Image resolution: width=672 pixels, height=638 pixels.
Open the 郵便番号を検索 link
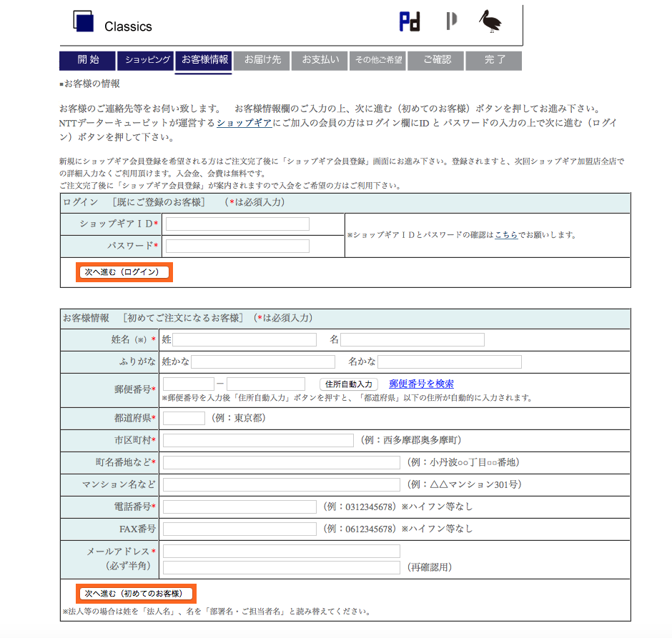pos(421,384)
